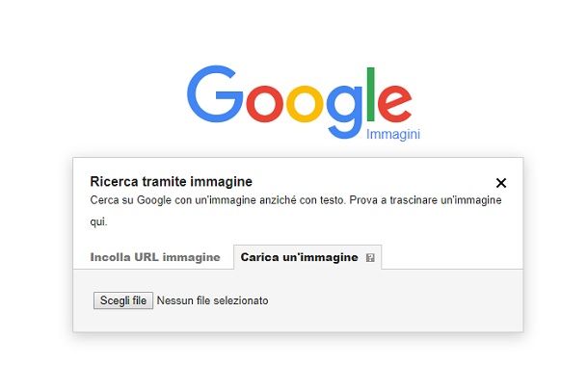Click the yellow o in the Google logo
Screen dimensions: 588x390
pyautogui.click(x=305, y=104)
